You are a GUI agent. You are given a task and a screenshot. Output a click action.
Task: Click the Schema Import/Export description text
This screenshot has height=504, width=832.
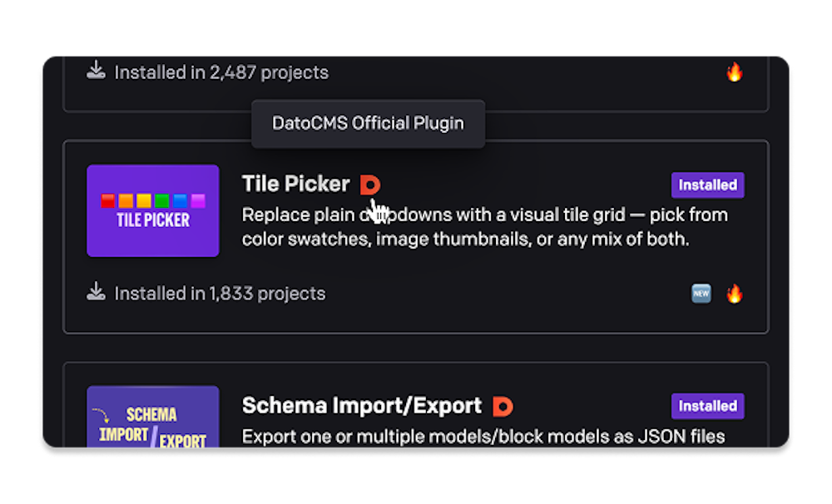point(483,437)
